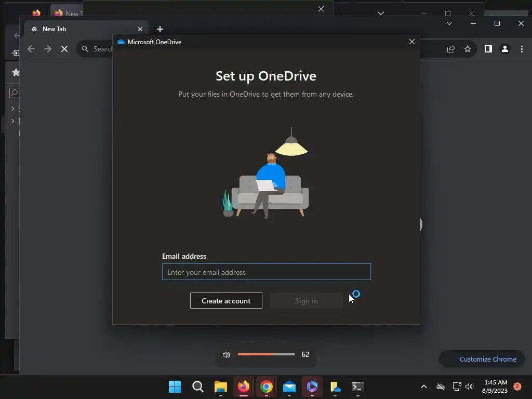The height and width of the screenshot is (399, 532).
Task: Click the Firefox bookmarks star sidebar icon
Action: (x=15, y=72)
